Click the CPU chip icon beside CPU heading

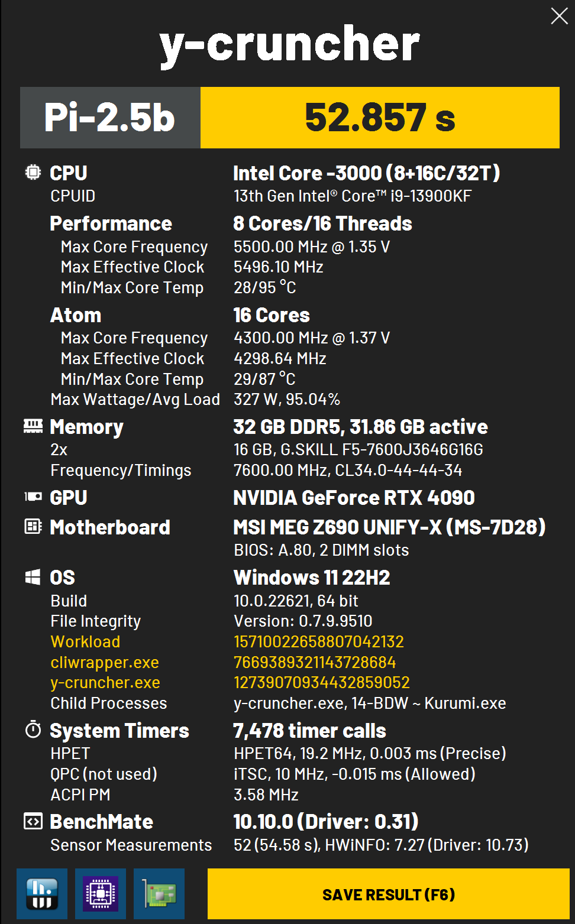coord(33,173)
